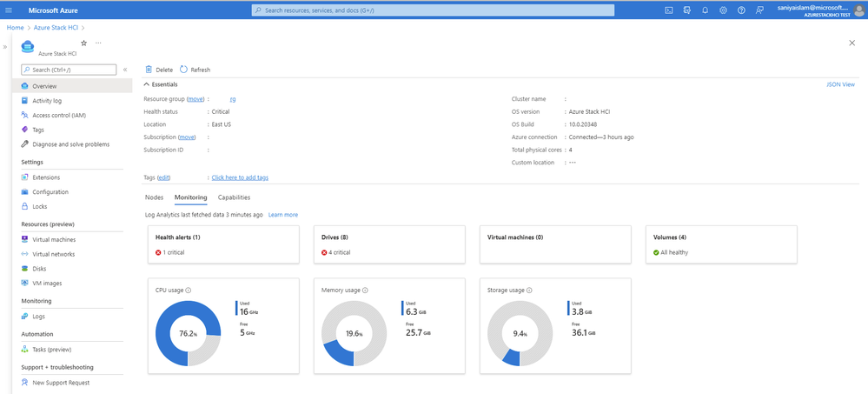Click the Locks padlock icon
This screenshot has width=868, height=394.
pyautogui.click(x=24, y=206)
